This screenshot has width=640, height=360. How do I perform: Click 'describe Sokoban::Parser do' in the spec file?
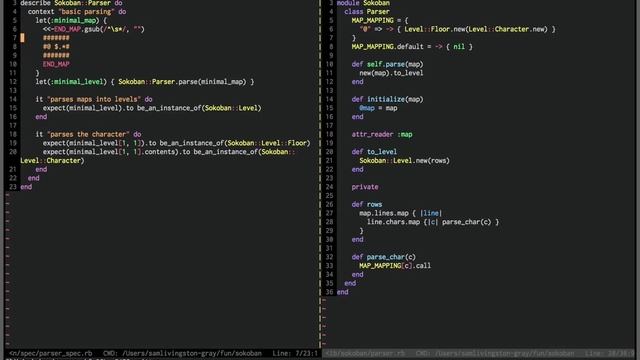[x=71, y=3]
